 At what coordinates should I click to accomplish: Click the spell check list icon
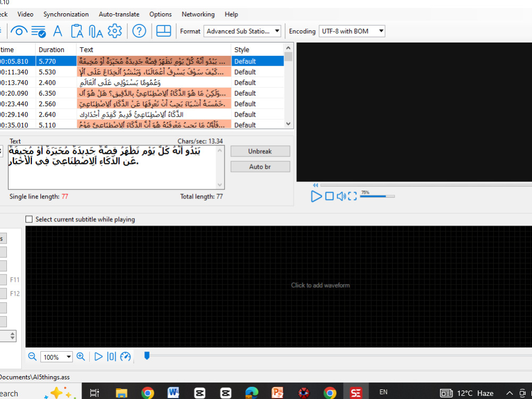click(x=38, y=31)
